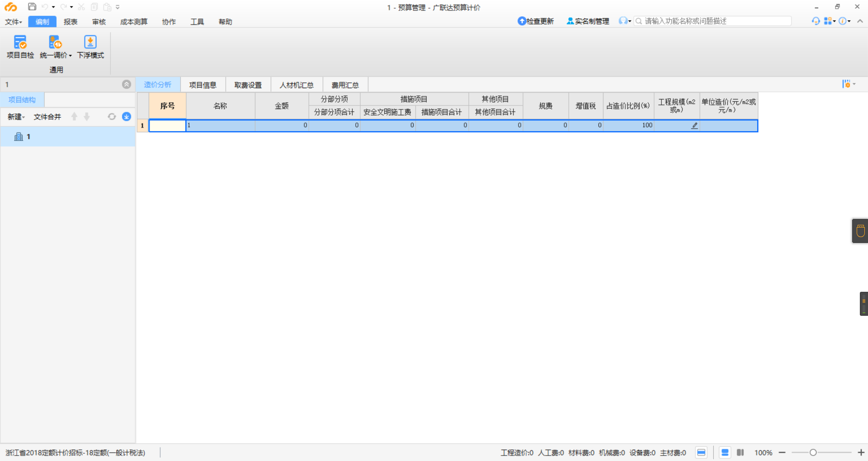Select project node 1 in the tree
This screenshot has width=868, height=461.
(68, 137)
